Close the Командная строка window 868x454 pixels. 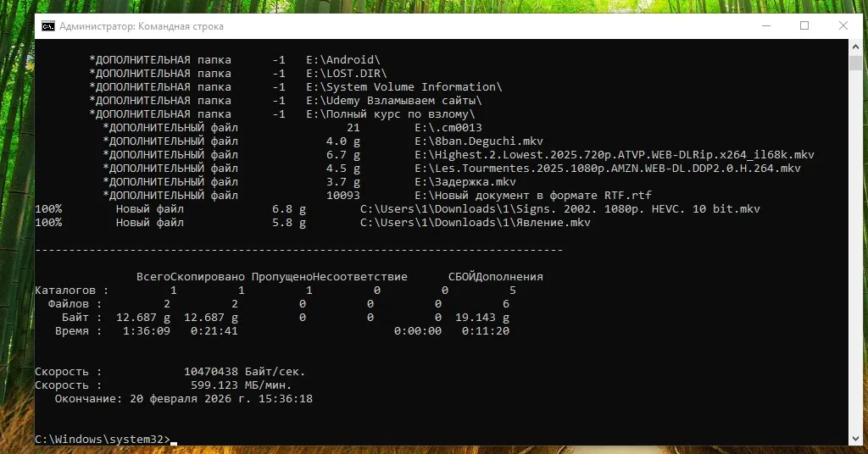(x=843, y=26)
